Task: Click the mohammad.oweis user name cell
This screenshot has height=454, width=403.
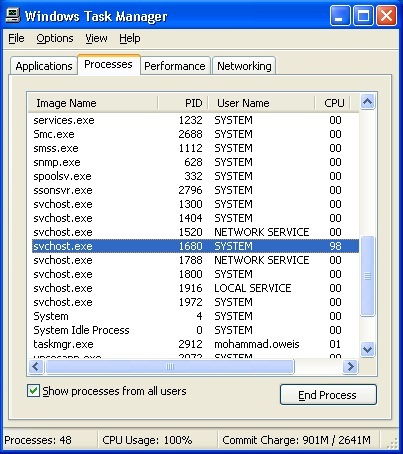Action: click(257, 344)
